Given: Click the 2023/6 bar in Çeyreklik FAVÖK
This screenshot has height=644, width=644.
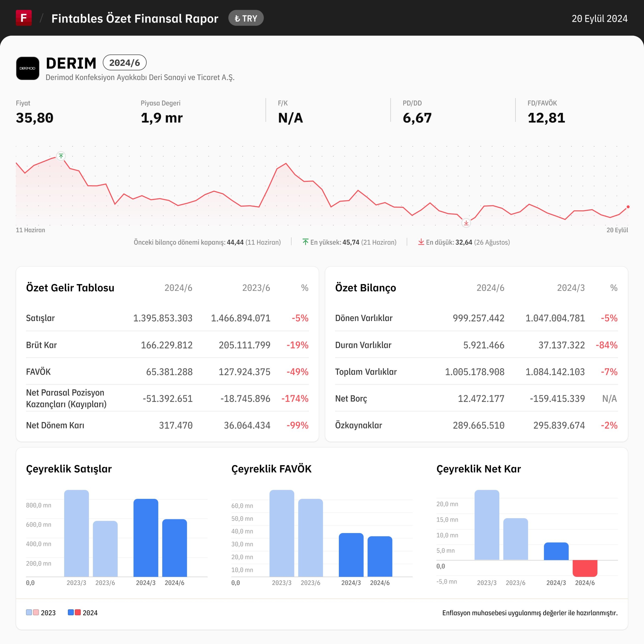Looking at the screenshot, I should pyautogui.click(x=310, y=538).
